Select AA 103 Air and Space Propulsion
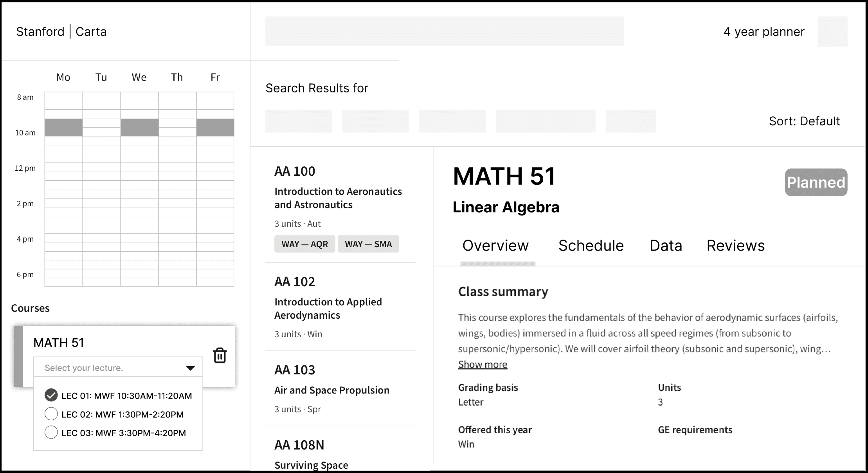 pyautogui.click(x=331, y=390)
